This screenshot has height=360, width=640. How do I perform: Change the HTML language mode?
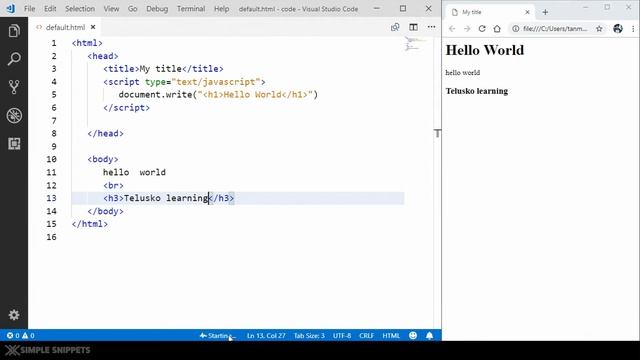391,336
